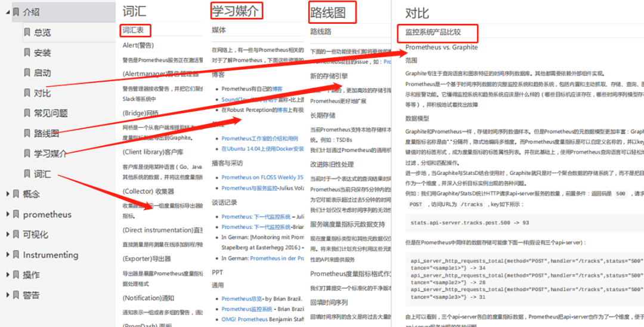Viewport: 644px width, 327px height.
Task: Collapse the 介绍 section arrow
Action: coord(7,12)
